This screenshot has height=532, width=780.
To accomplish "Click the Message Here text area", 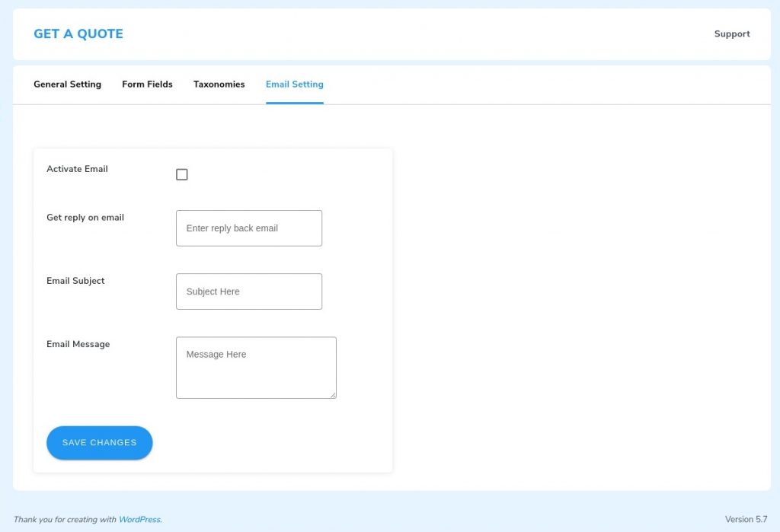I will tap(256, 365).
